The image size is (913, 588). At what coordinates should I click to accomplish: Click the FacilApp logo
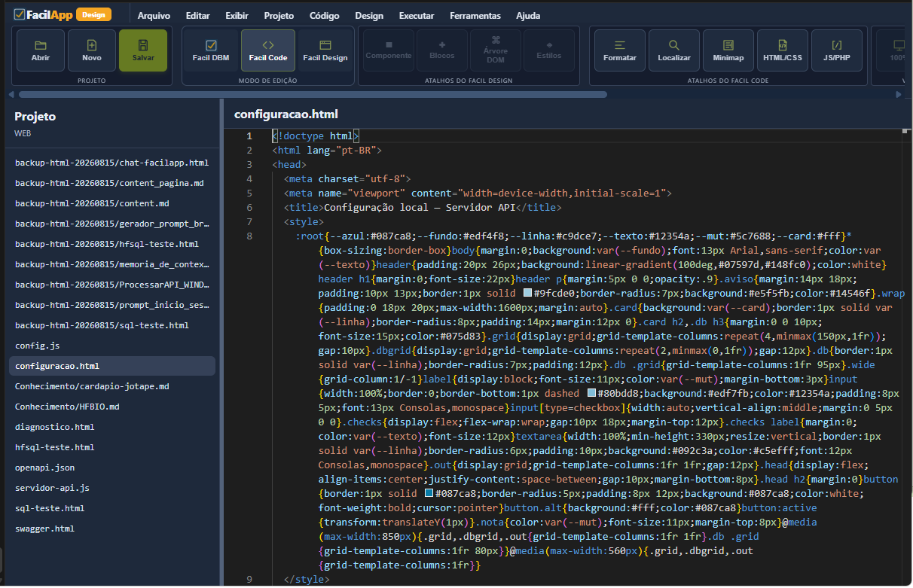click(x=43, y=14)
